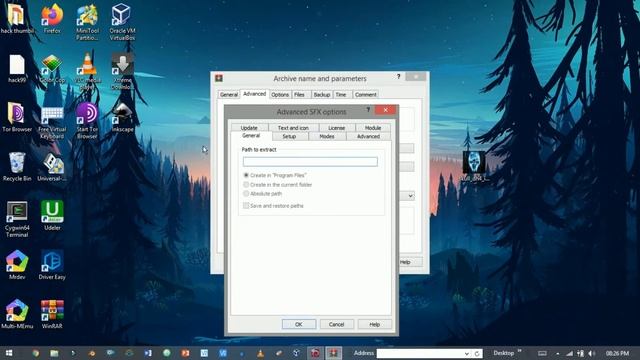Open the Tor Browser folder icon

[x=17, y=118]
